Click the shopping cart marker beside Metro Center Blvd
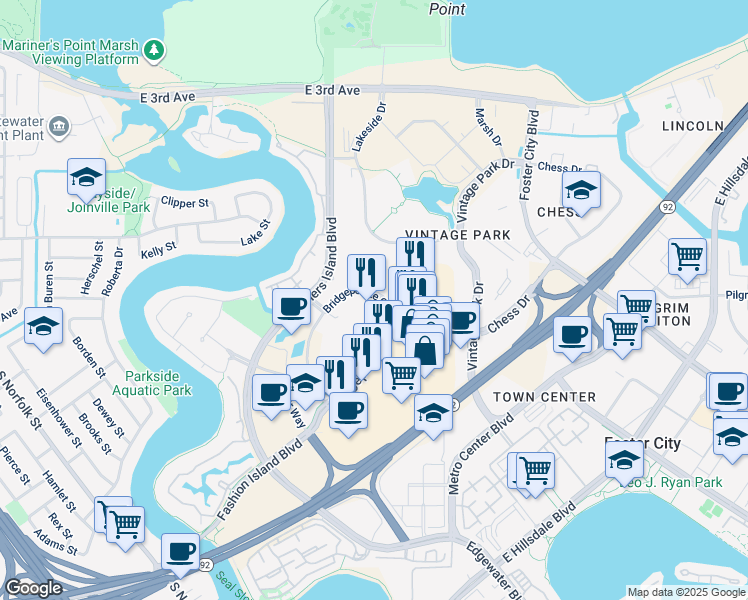This screenshot has height=600, width=748. tap(535, 473)
